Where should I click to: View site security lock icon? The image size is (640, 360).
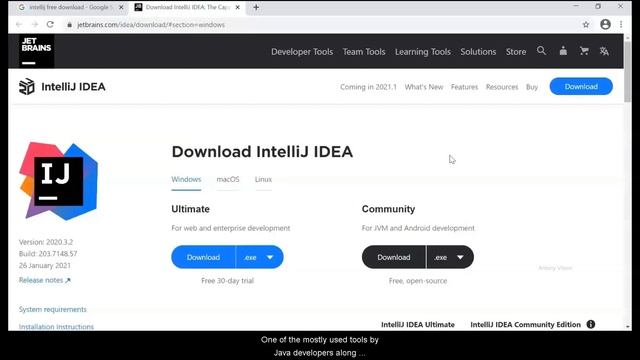[69, 25]
